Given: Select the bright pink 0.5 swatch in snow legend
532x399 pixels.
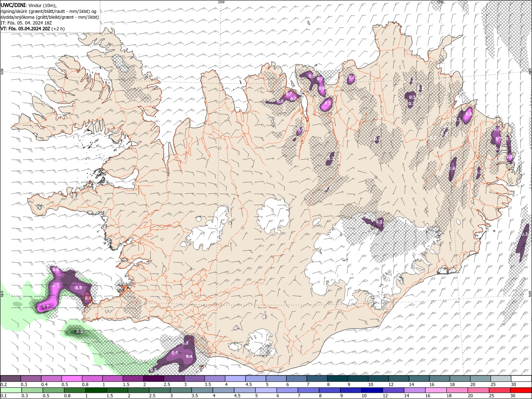Looking at the screenshot, I should tap(71, 379).
